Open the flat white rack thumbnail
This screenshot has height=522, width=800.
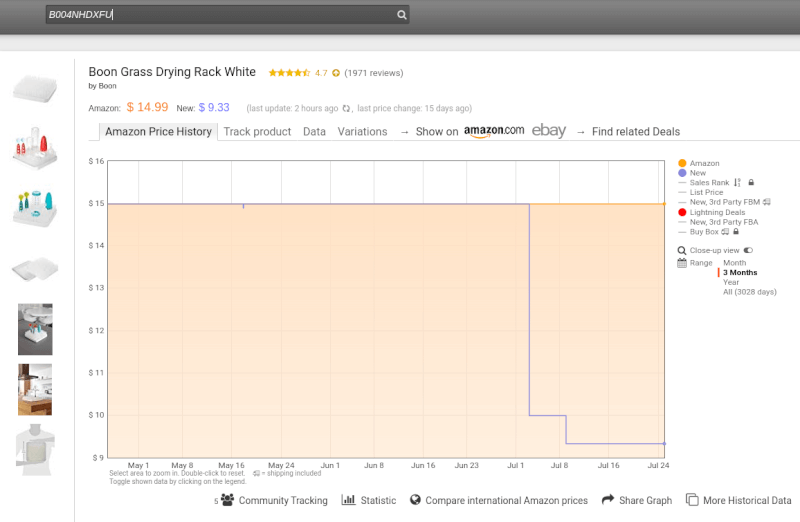point(35,269)
